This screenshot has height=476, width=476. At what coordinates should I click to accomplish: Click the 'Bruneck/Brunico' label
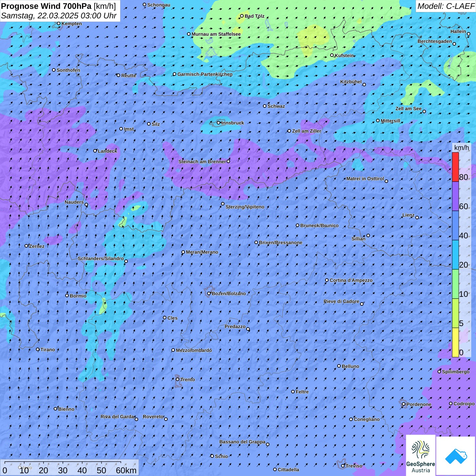(x=319, y=225)
